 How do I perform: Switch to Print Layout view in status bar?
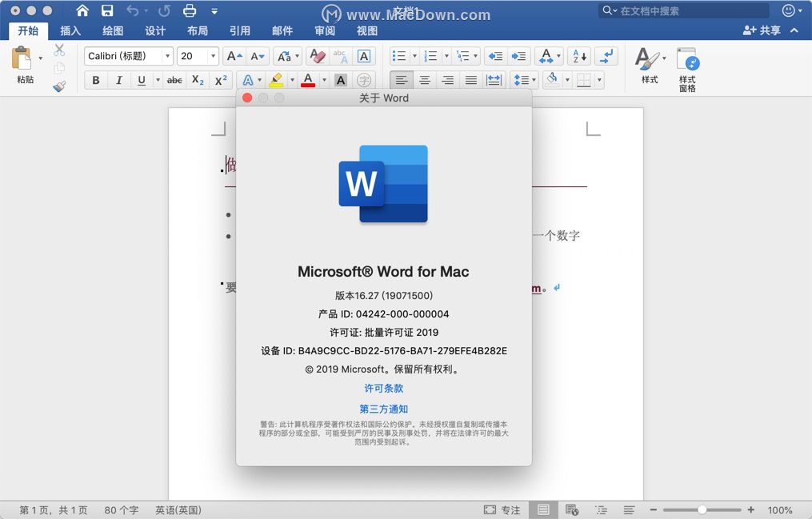pyautogui.click(x=543, y=510)
